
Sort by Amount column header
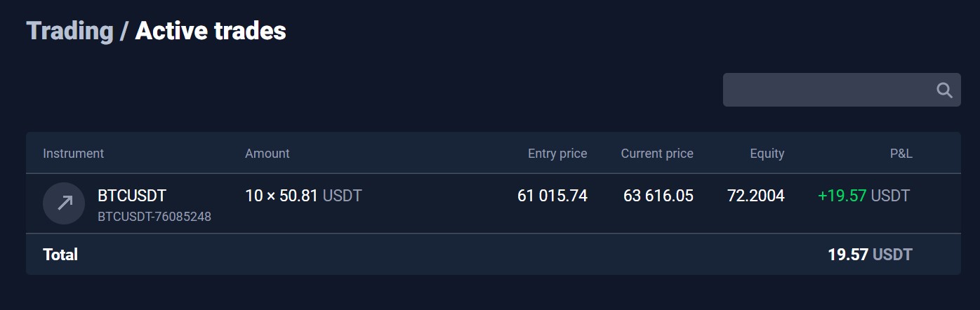click(x=267, y=153)
